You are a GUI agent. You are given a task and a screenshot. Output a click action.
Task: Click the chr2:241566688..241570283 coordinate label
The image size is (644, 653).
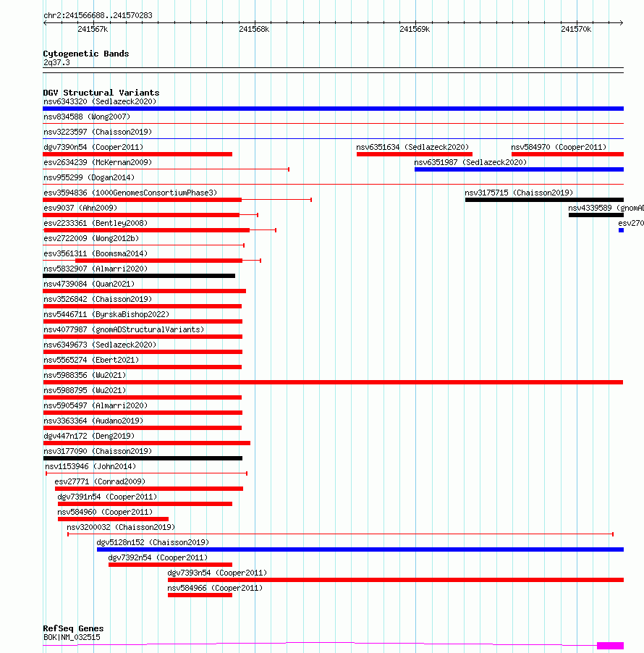98,15
